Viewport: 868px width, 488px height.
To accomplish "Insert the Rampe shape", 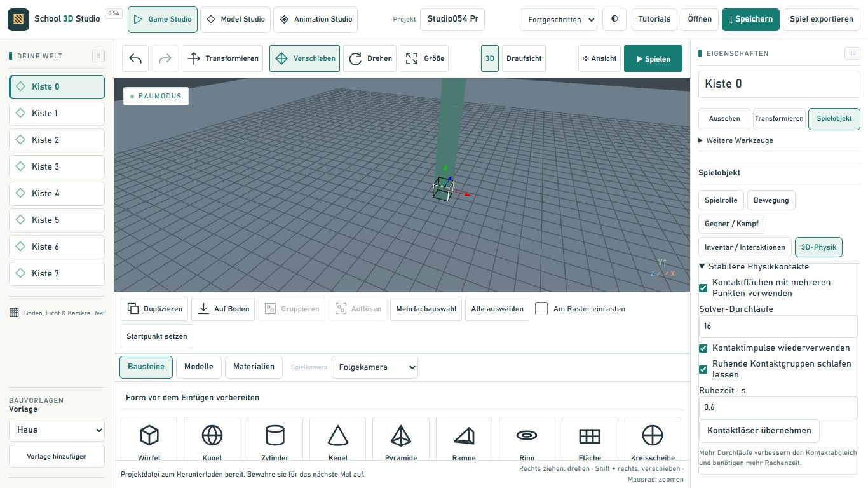I will click(x=464, y=438).
